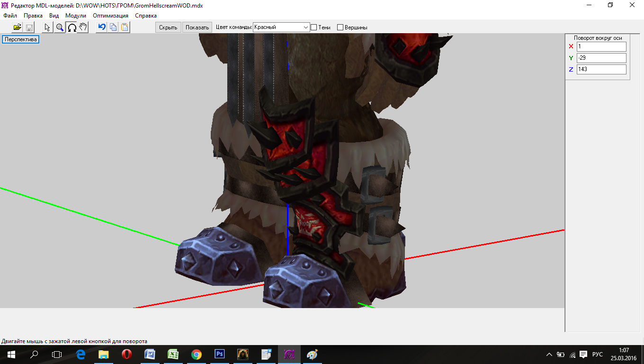
Task: Open the Файл menu
Action: tap(10, 16)
